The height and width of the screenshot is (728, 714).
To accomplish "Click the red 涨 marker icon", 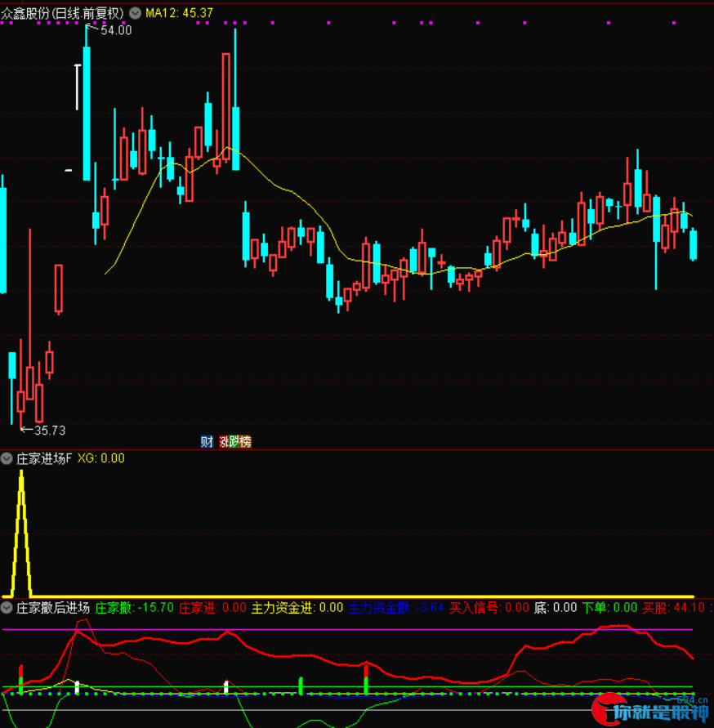I will 223,441.
